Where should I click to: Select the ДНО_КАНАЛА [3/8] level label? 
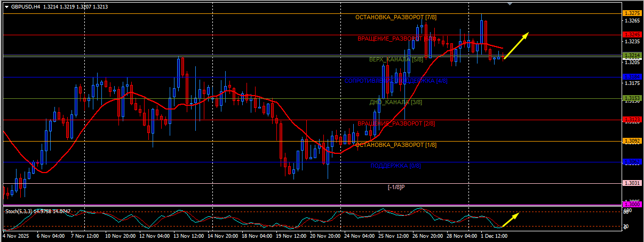pos(396,102)
